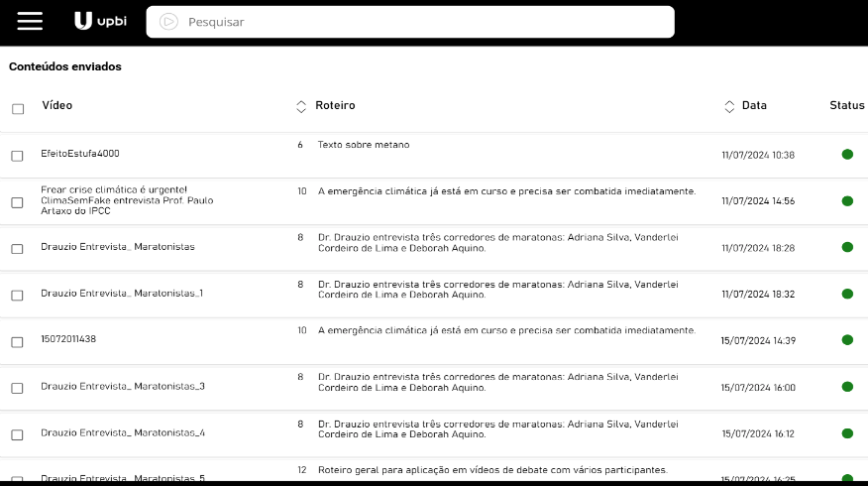Select the EfeitoEstufa4000 row checkbox

click(17, 156)
